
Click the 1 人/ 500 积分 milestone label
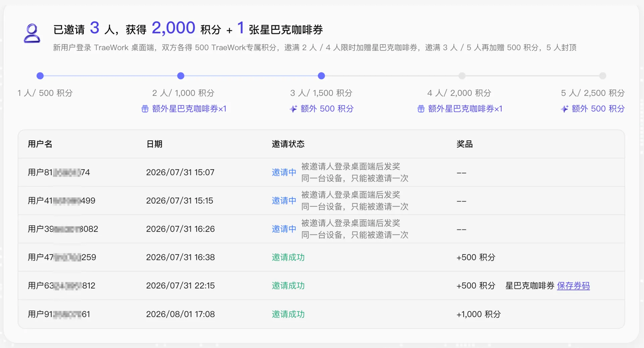click(x=45, y=93)
